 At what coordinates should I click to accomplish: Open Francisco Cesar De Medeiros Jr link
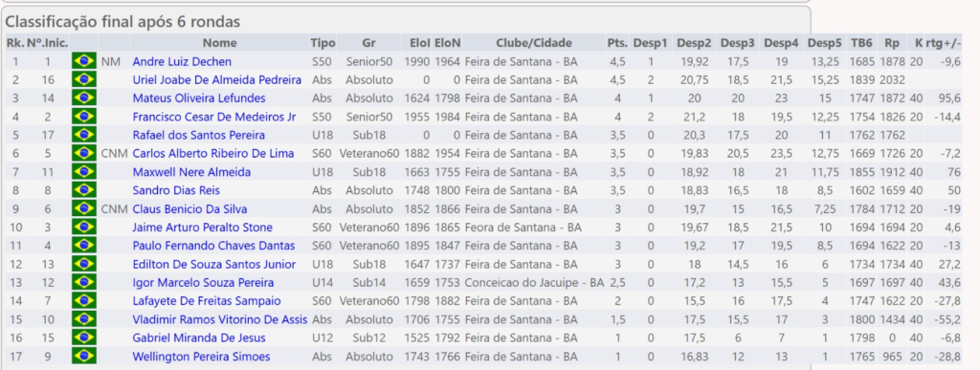coord(214,117)
